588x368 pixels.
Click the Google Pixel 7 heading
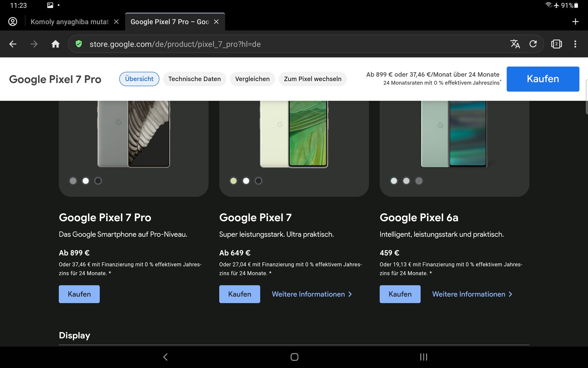[x=255, y=218]
